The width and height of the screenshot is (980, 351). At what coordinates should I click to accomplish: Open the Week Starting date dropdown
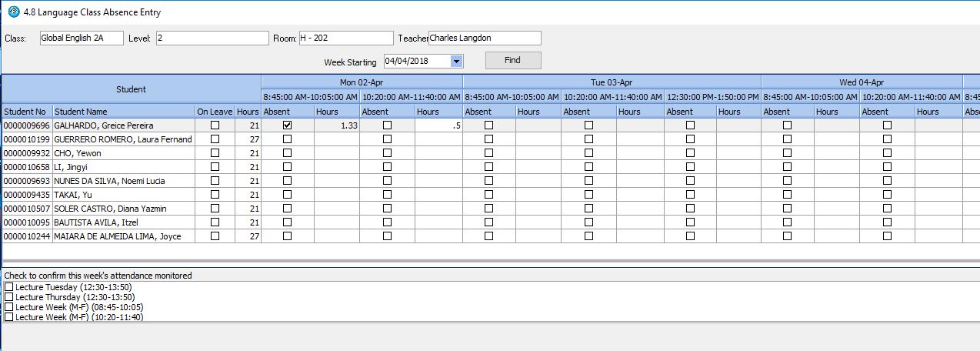coord(456,61)
